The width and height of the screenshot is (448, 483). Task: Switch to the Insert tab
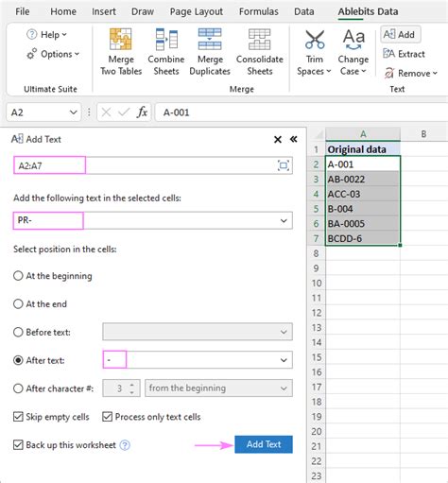[x=104, y=11]
